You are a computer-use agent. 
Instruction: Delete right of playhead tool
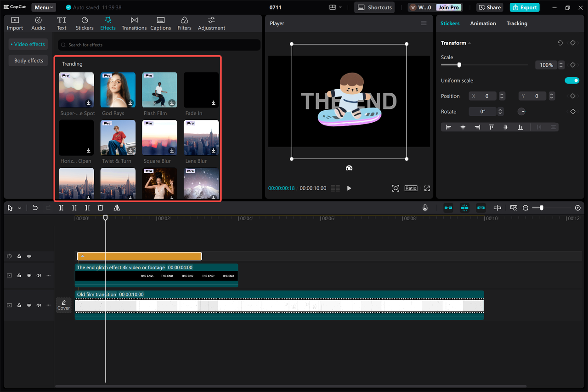(87, 208)
